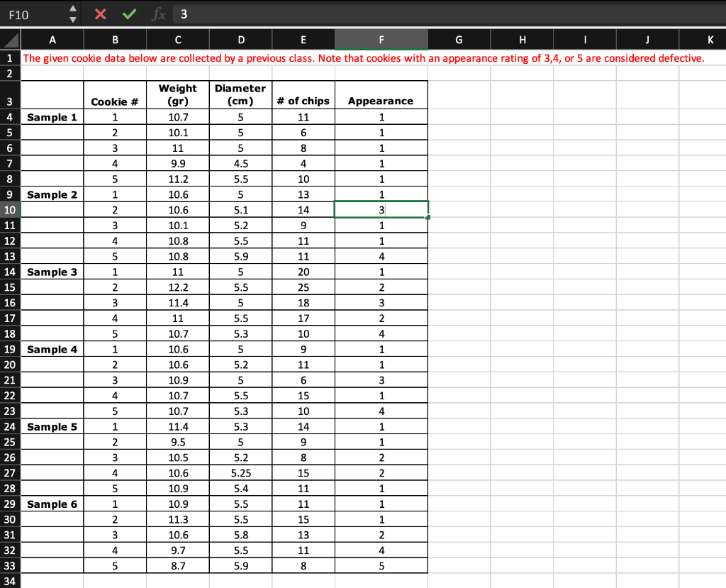Select row 33 header
The height and width of the screenshot is (588, 726).
click(x=10, y=566)
